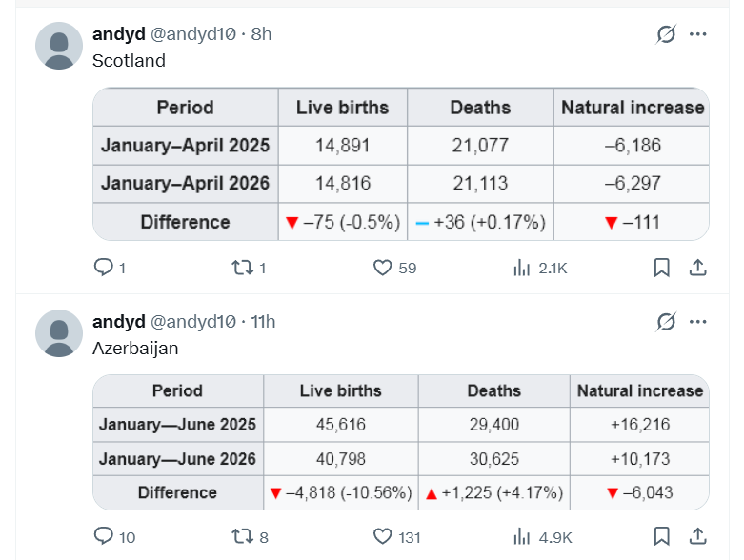744x560 pixels.
Task: Open Grok icon on the Scotland post
Action: point(666,34)
